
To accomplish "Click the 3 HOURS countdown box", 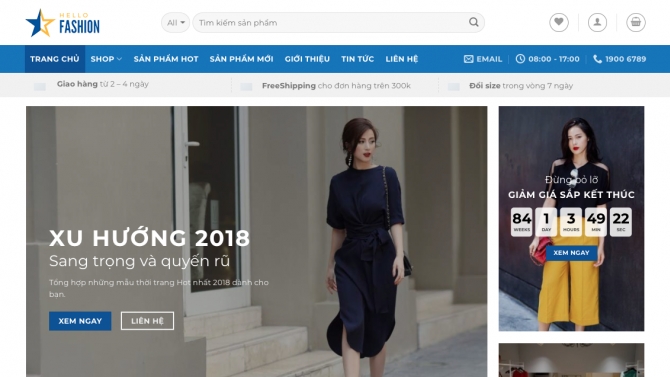I will pos(571,222).
